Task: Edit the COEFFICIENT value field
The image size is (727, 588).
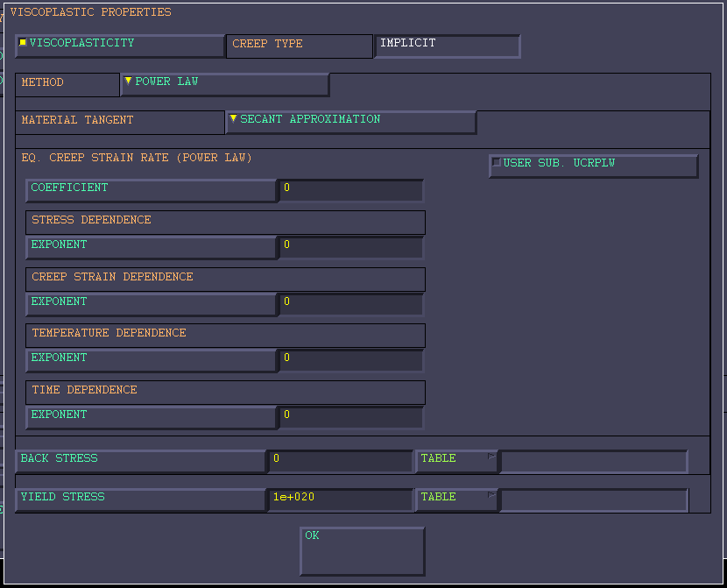Action: tap(351, 190)
